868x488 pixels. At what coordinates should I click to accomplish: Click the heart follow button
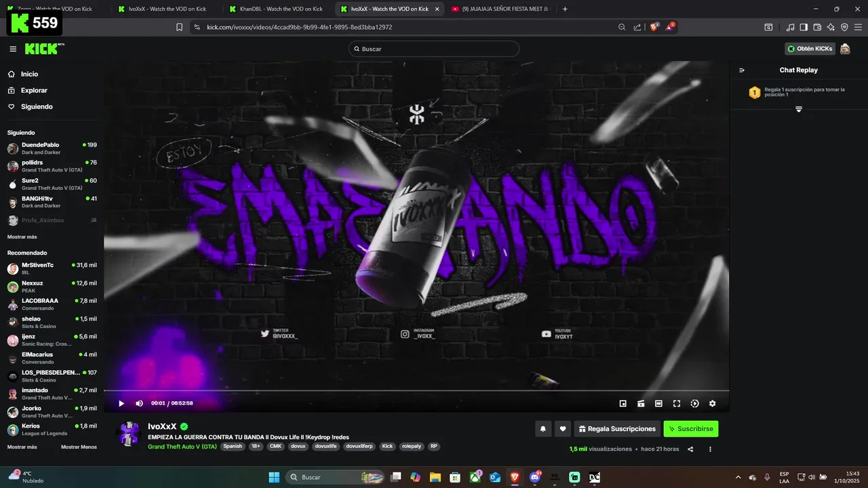(x=562, y=428)
